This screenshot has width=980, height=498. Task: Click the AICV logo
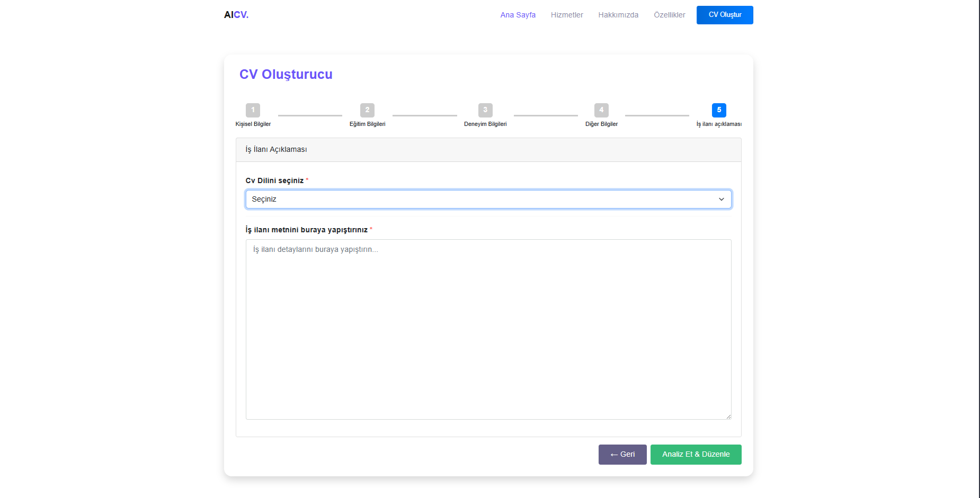click(236, 15)
